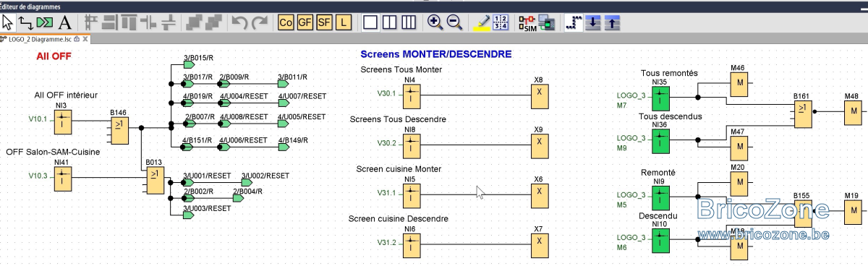Select the NI3 network input block

pyautogui.click(x=63, y=121)
